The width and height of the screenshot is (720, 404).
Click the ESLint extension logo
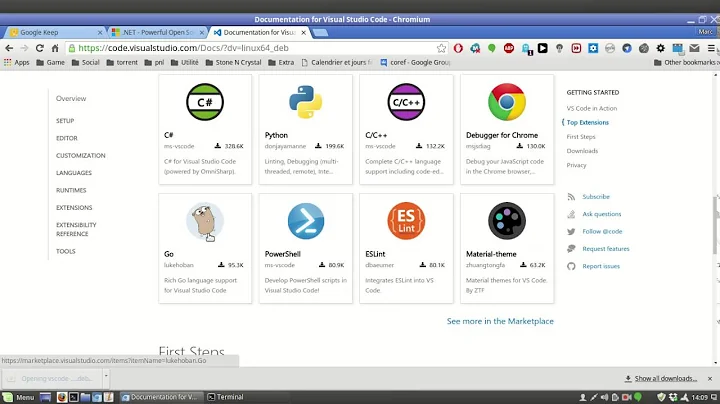coord(406,221)
